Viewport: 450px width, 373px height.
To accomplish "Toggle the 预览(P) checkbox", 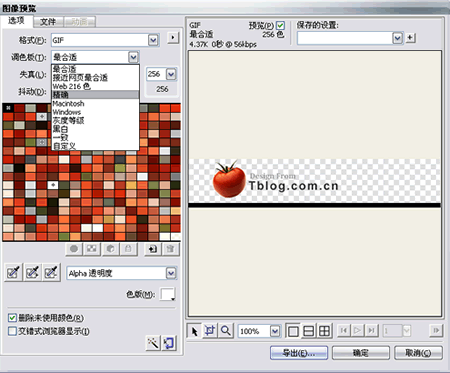I will 280,25.
